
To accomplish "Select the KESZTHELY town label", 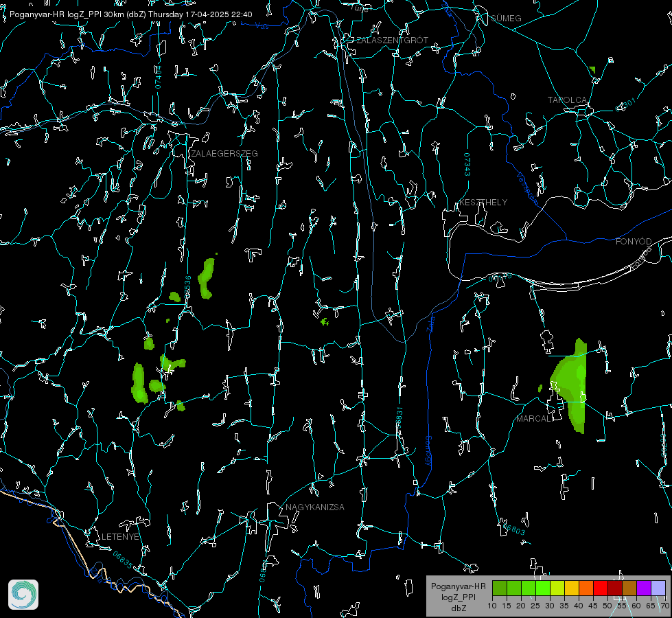I will (x=483, y=203).
